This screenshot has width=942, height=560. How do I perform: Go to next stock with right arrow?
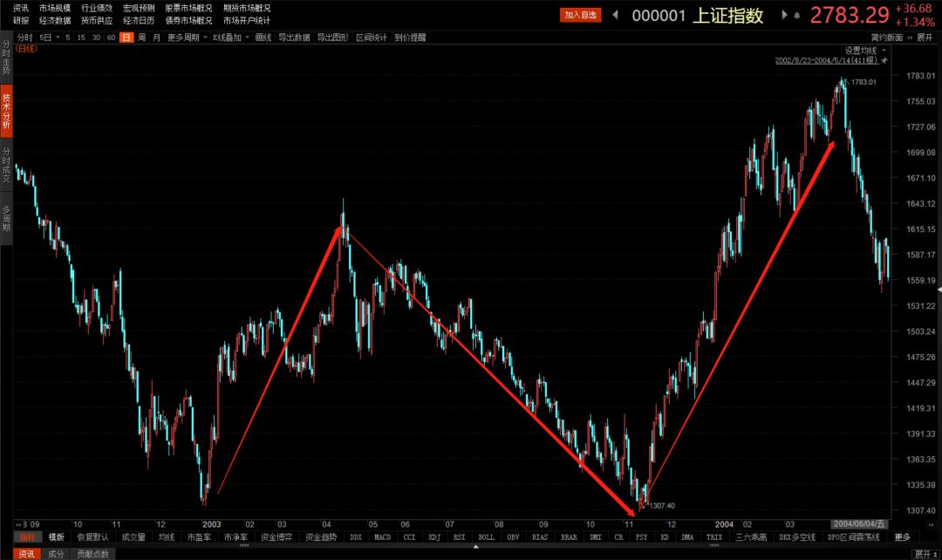coord(784,15)
